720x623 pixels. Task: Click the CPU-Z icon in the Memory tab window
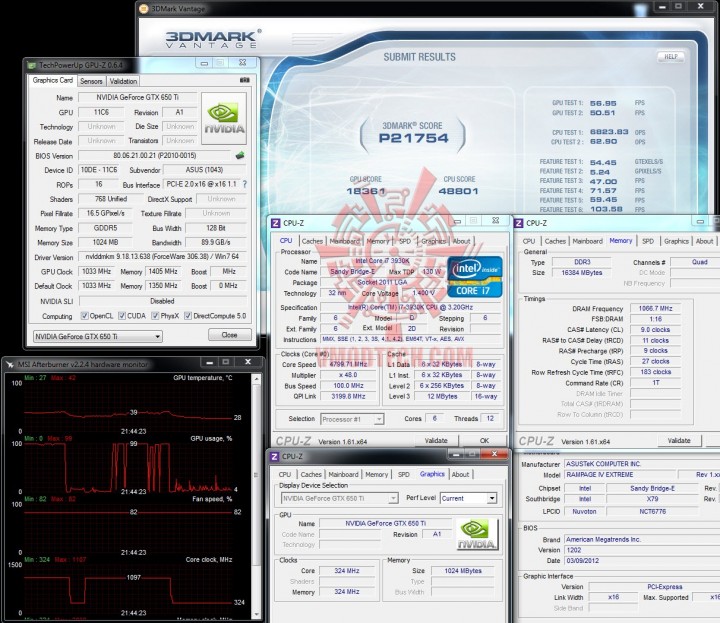(519, 223)
